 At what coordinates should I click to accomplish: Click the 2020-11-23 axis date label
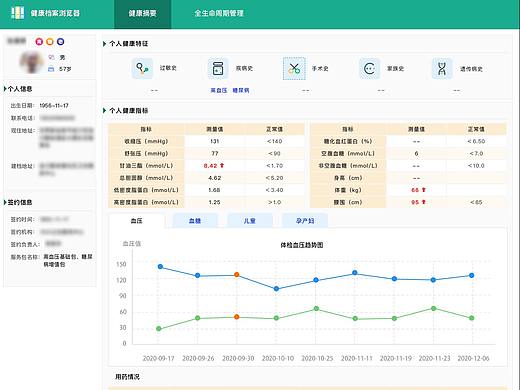click(x=434, y=358)
